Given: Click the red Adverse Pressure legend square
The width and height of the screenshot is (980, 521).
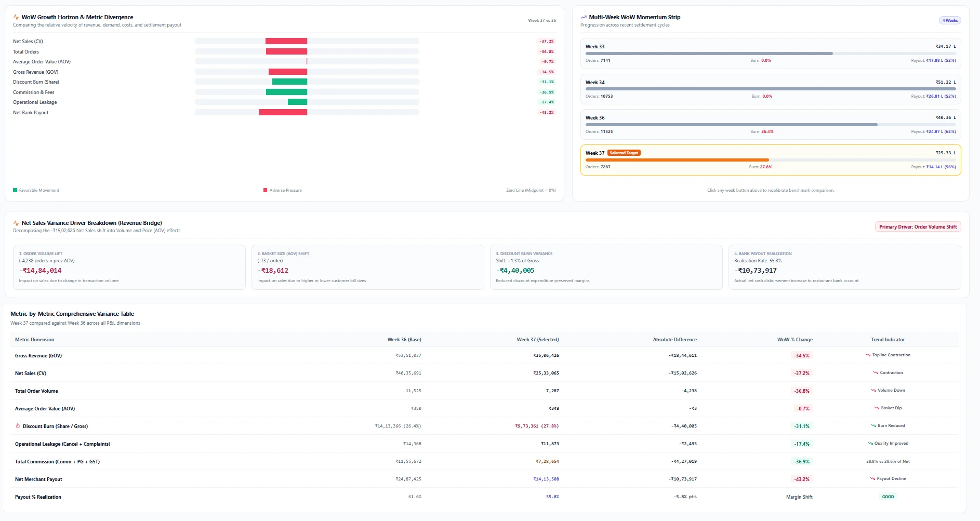Looking at the screenshot, I should 265,190.
